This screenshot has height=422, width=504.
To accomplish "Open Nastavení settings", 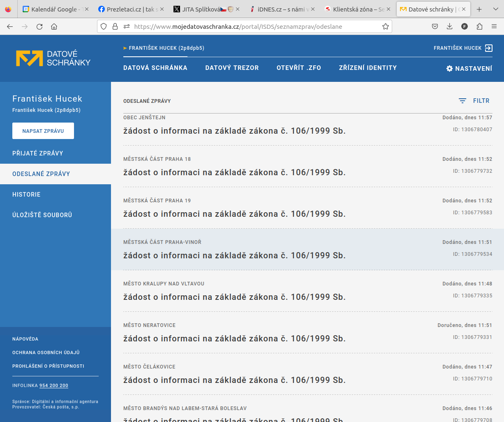I will 469,68.
